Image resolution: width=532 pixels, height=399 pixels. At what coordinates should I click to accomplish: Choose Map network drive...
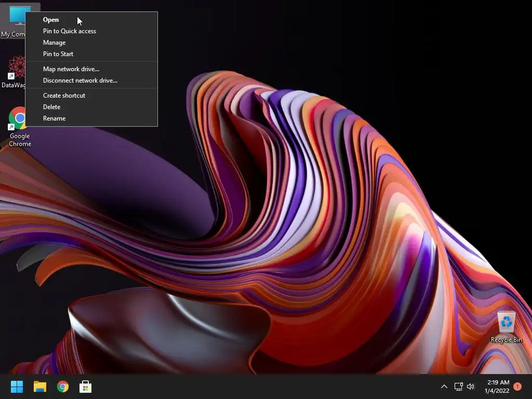coord(91,69)
